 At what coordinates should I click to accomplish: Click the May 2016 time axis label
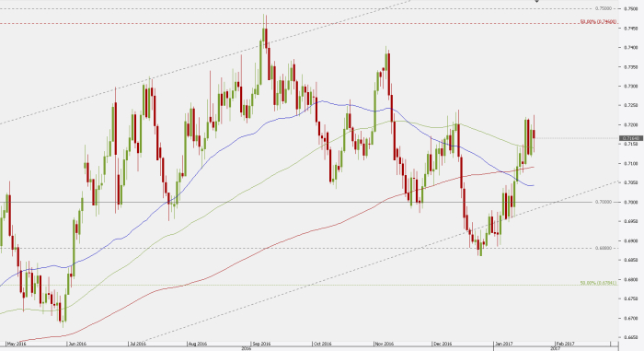(x=17, y=344)
